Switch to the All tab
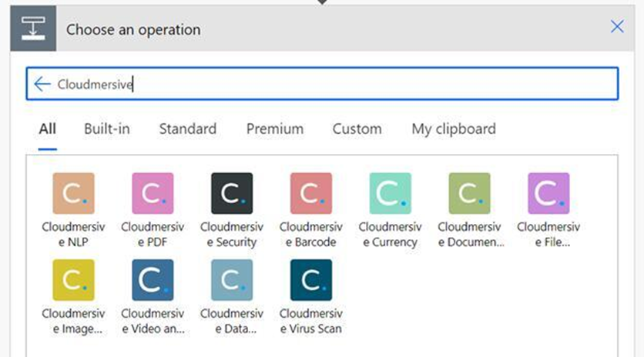644x357 pixels. point(48,128)
